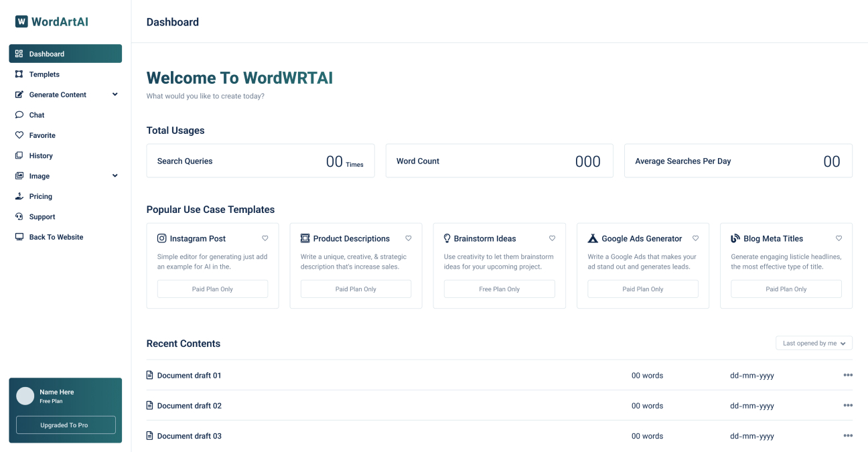
Task: Expand the Image sidebar section
Action: click(115, 175)
